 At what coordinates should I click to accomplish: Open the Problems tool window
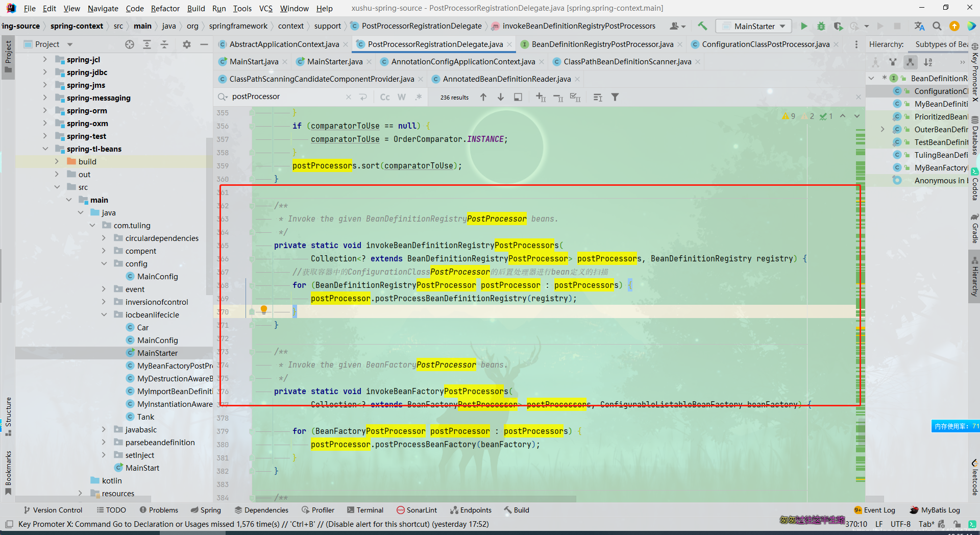pyautogui.click(x=159, y=510)
